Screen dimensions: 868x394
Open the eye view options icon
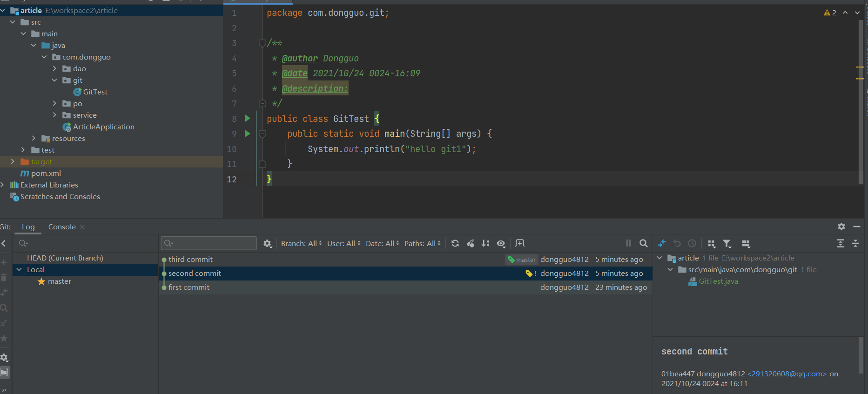click(x=501, y=243)
